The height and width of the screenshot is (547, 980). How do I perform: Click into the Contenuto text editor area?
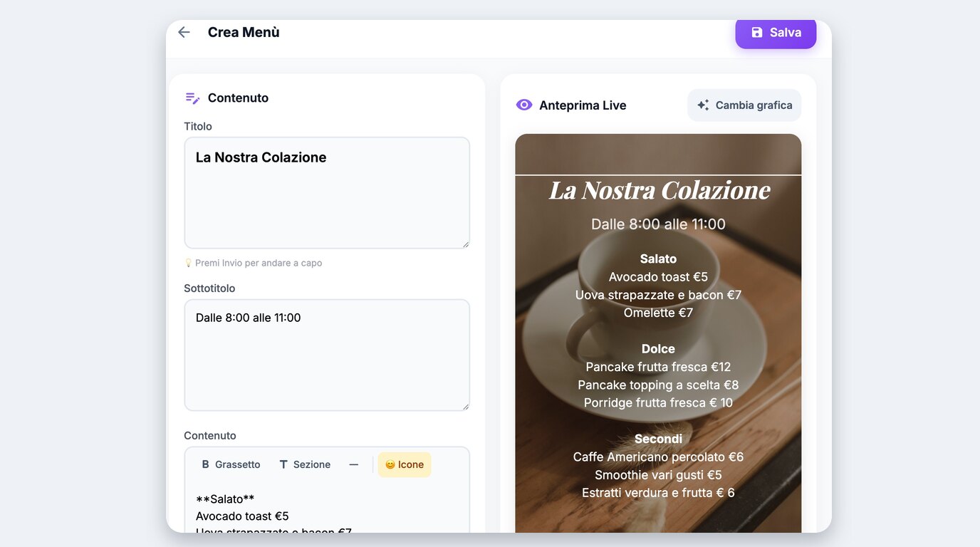click(x=327, y=509)
